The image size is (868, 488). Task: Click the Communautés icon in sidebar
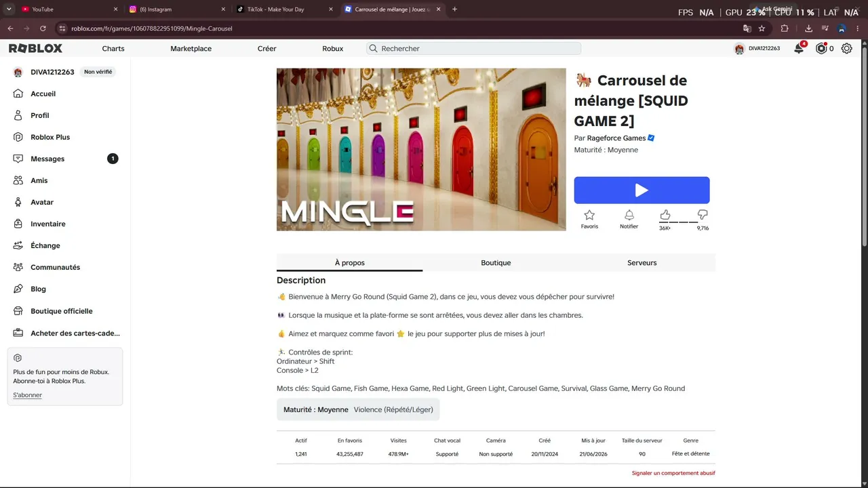click(18, 267)
